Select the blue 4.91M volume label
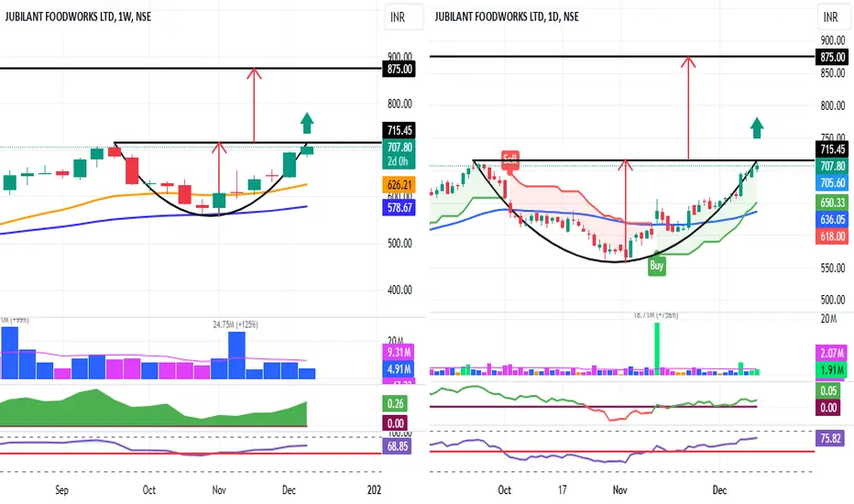This screenshot has height=504, width=854. point(400,369)
